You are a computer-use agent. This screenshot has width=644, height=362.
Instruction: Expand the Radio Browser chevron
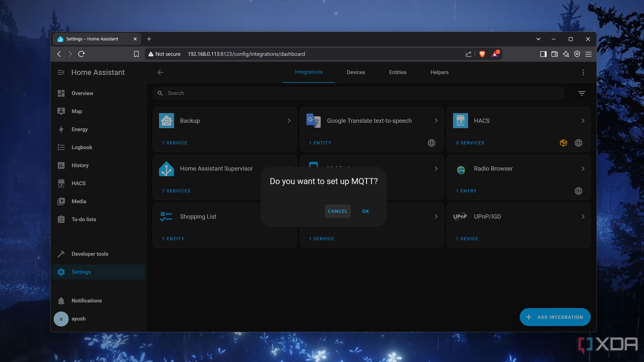[x=583, y=169]
